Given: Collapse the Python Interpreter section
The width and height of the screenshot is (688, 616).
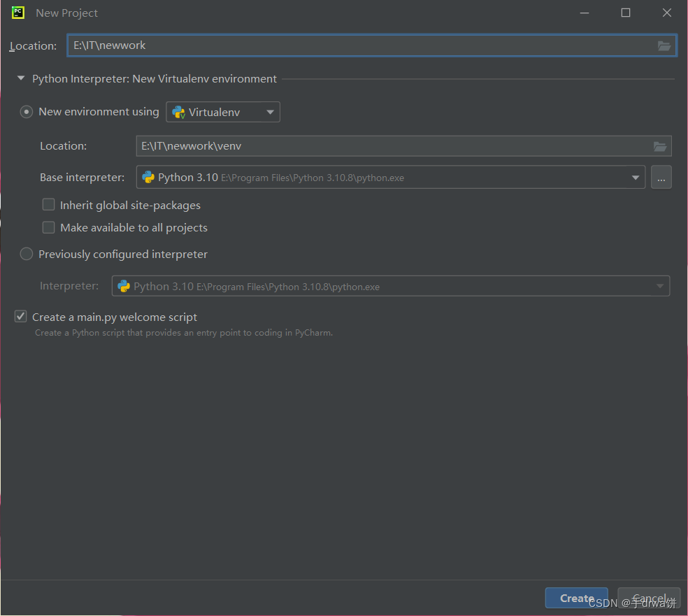Looking at the screenshot, I should [x=20, y=78].
